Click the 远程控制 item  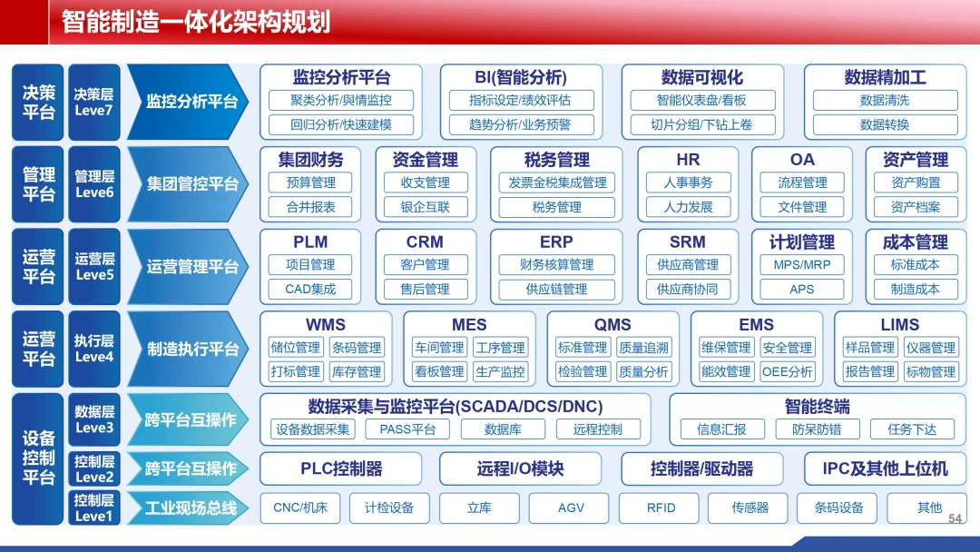[598, 429]
